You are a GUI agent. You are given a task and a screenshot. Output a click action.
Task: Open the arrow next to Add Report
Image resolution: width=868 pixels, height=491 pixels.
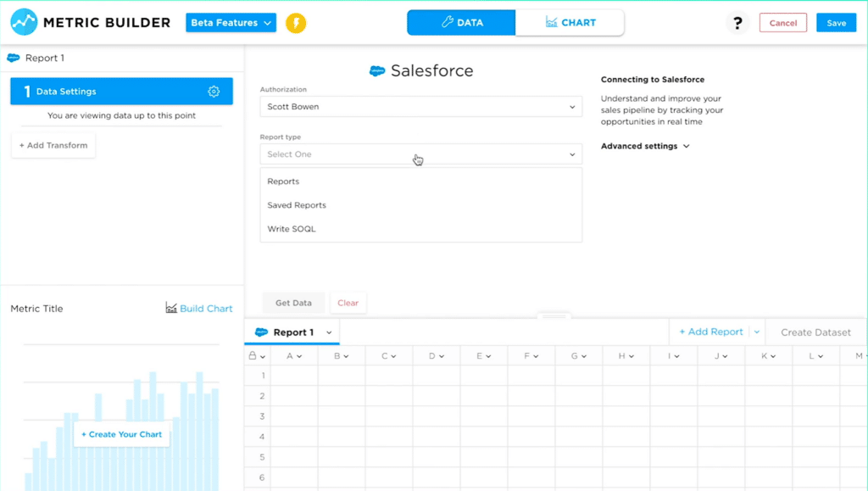point(757,332)
